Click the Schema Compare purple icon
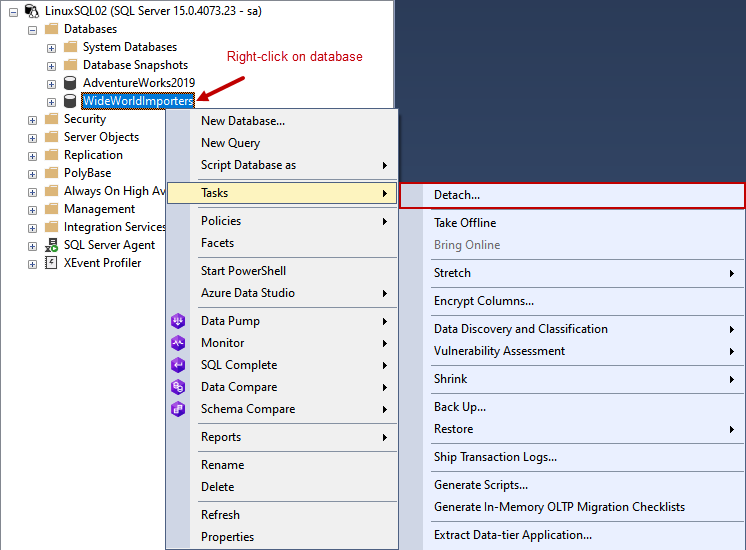The width and height of the screenshot is (746, 550). 178,409
